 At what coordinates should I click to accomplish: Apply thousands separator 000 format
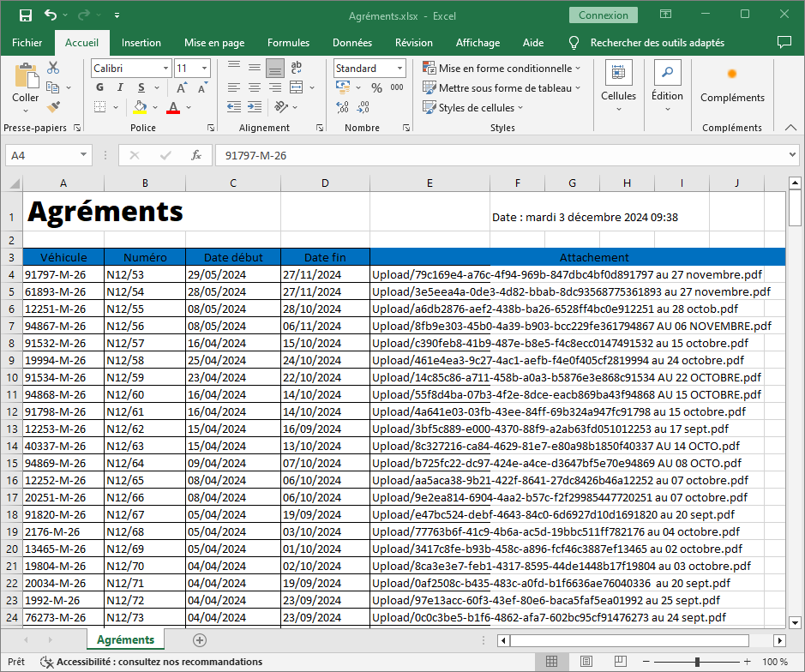pos(397,87)
